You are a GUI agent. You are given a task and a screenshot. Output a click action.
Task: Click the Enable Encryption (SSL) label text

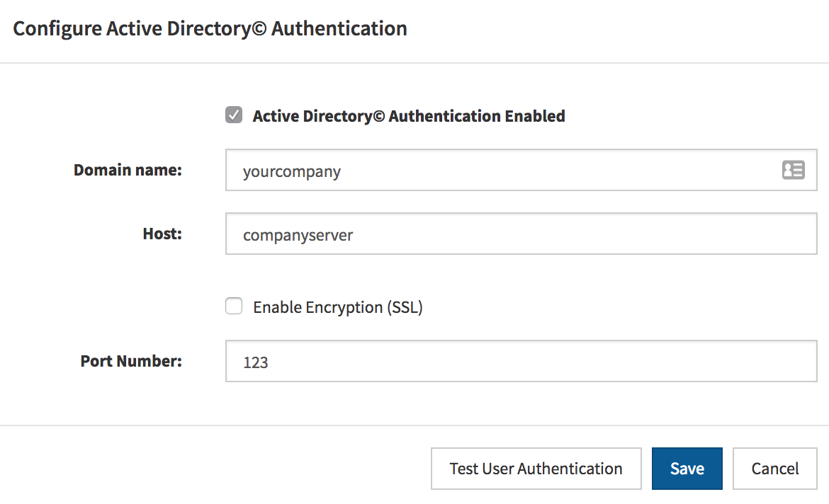click(338, 307)
